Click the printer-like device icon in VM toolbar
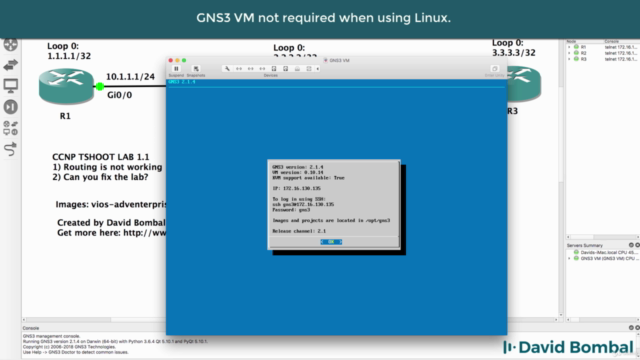Screen dimensions: 640x360 (x=297, y=69)
